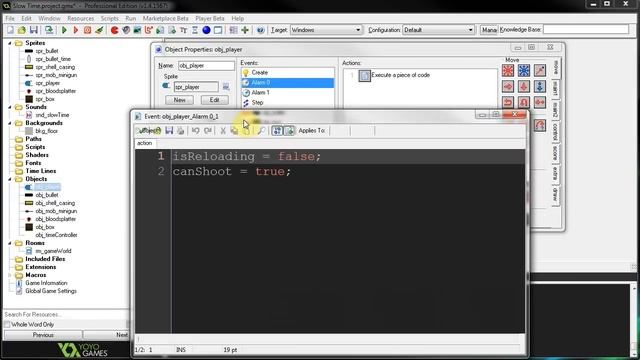
Task: Open the Scripts menu
Action: [109, 18]
